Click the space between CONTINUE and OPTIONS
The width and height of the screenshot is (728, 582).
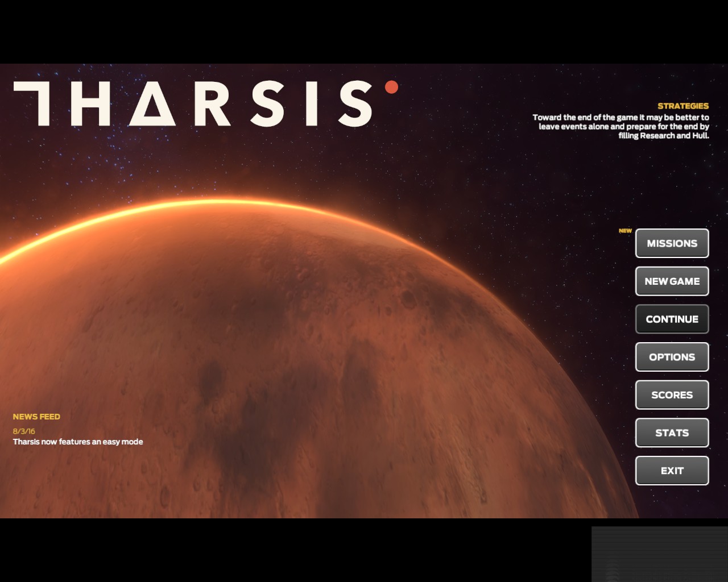point(672,338)
